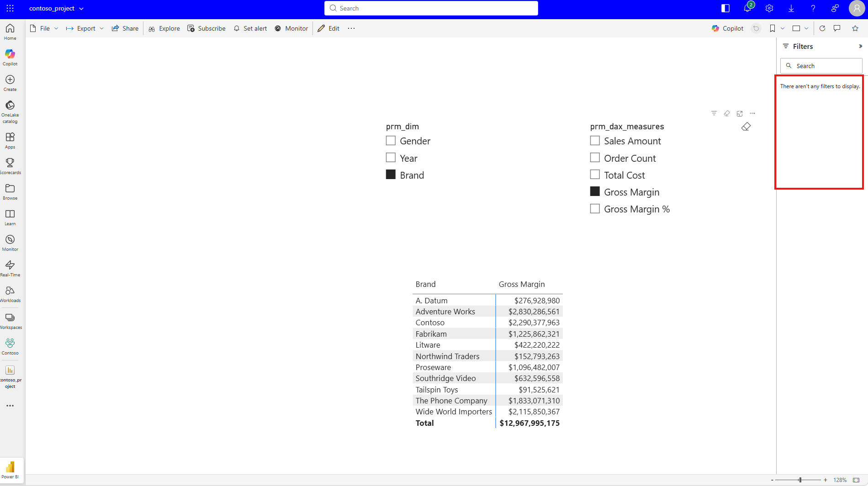Open Scorecards in the sidebar
This screenshot has width=868, height=487.
coord(10,166)
